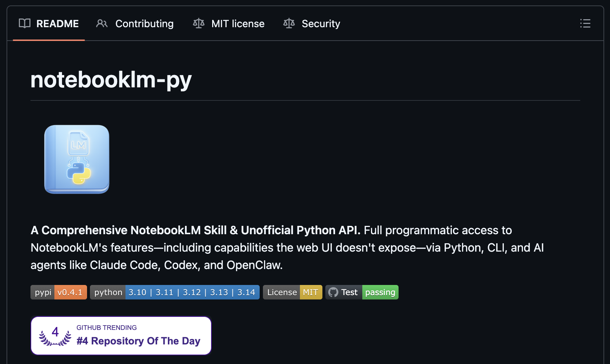Image resolution: width=610 pixels, height=364 pixels.
Task: Click the GitHub octocat icon in Test badge
Action: (x=333, y=292)
